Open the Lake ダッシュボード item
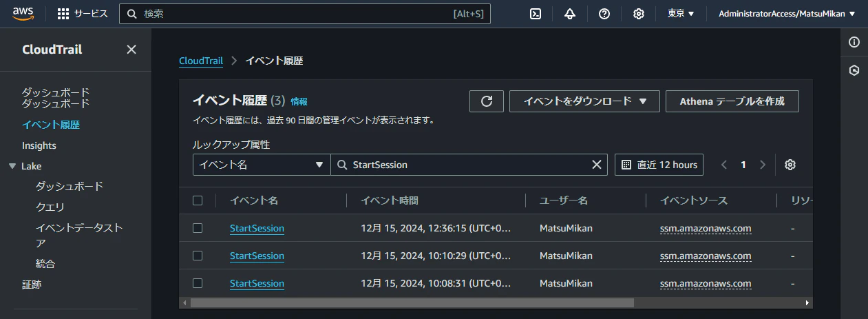The width and height of the screenshot is (868, 319). [x=70, y=186]
